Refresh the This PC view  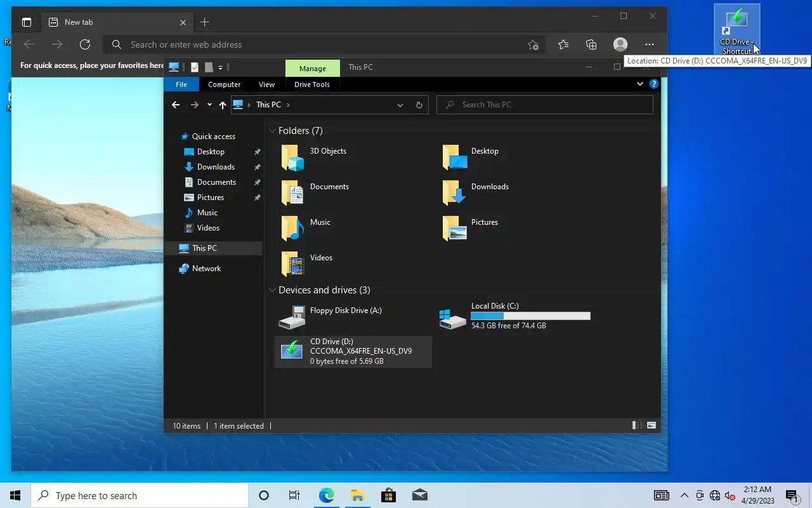click(419, 105)
